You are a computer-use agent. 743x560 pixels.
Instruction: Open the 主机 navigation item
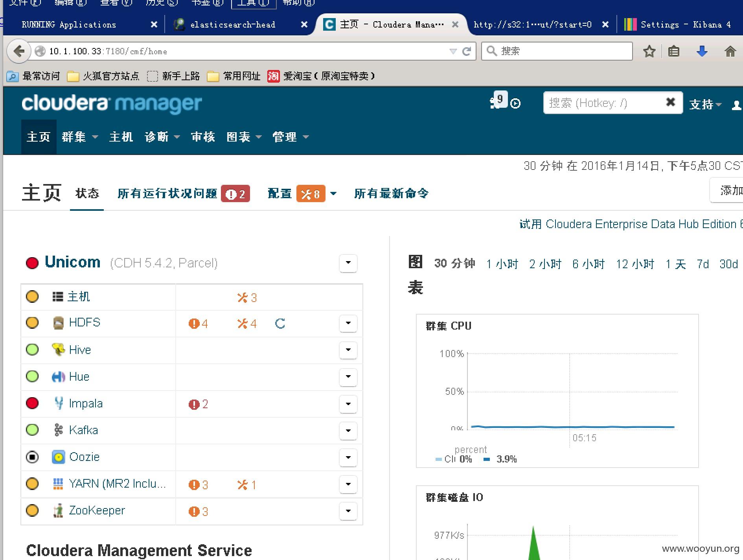pos(121,137)
